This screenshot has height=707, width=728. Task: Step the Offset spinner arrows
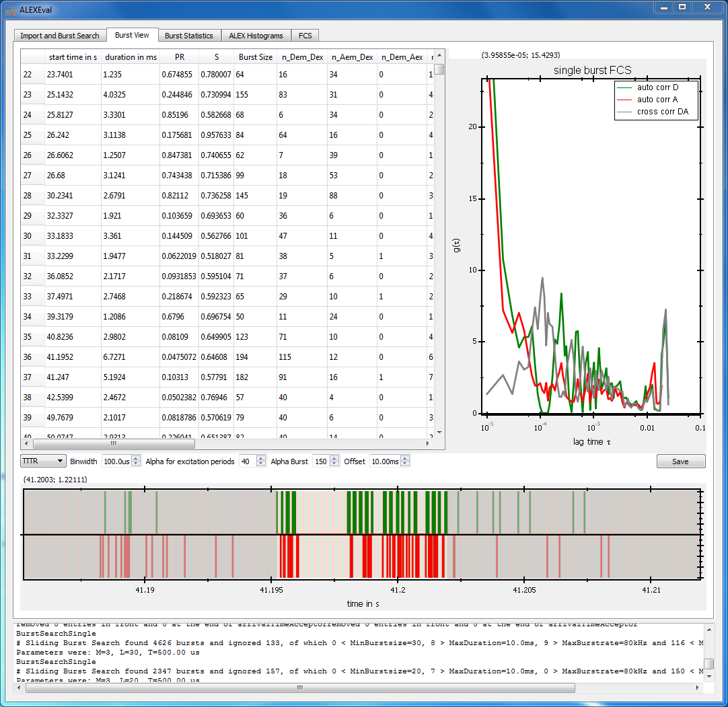pos(405,461)
